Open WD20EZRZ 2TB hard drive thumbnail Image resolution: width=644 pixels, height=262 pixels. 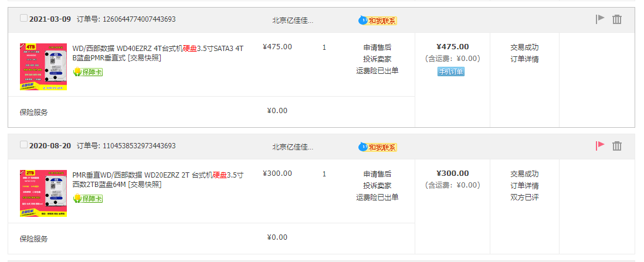[x=43, y=193]
